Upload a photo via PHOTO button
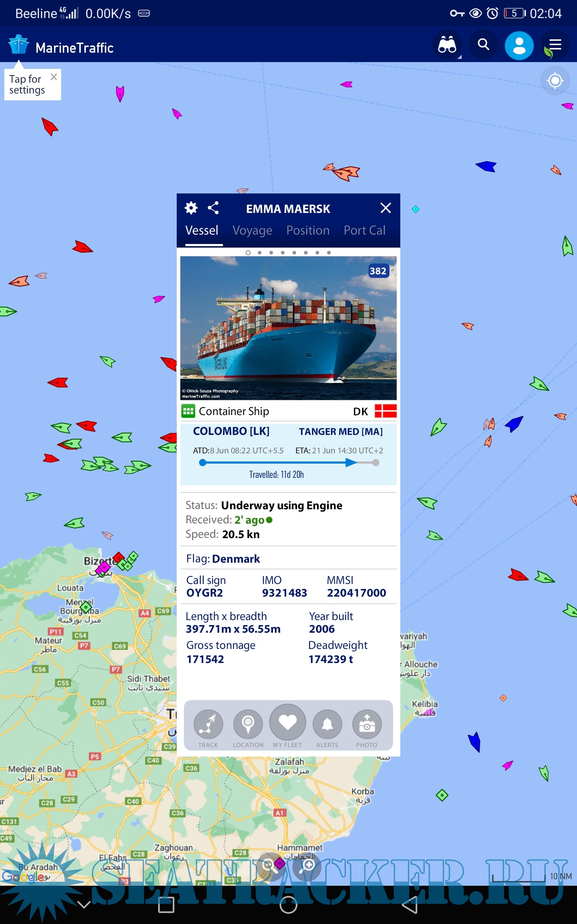The height and width of the screenshot is (924, 577). [x=367, y=728]
